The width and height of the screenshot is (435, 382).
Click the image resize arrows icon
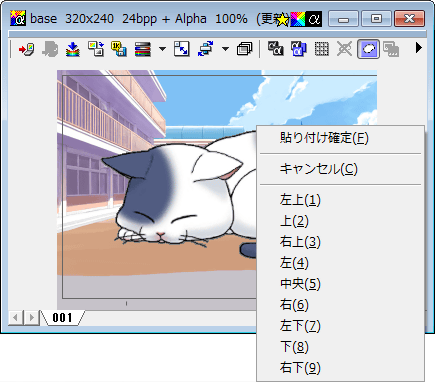tap(182, 49)
